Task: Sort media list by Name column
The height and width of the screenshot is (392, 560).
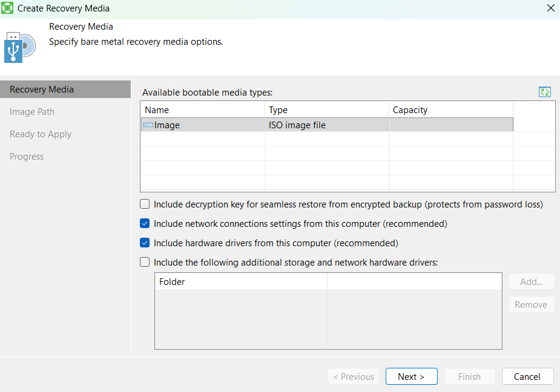Action: 203,110
